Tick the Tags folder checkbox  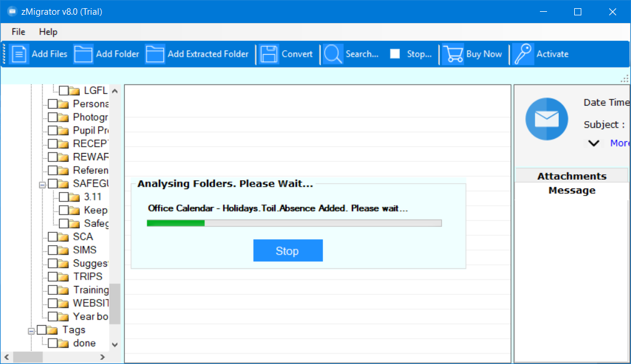[x=41, y=329]
